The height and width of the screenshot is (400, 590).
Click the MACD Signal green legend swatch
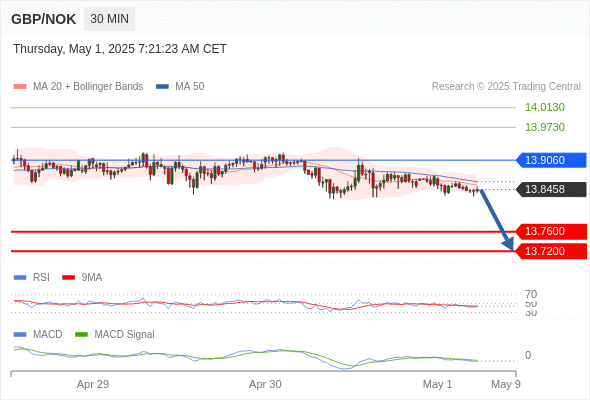[81, 335]
